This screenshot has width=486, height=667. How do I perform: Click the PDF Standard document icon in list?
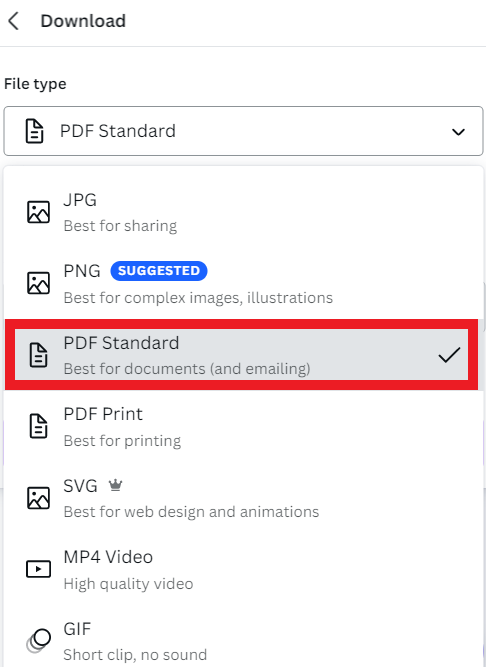click(39, 355)
